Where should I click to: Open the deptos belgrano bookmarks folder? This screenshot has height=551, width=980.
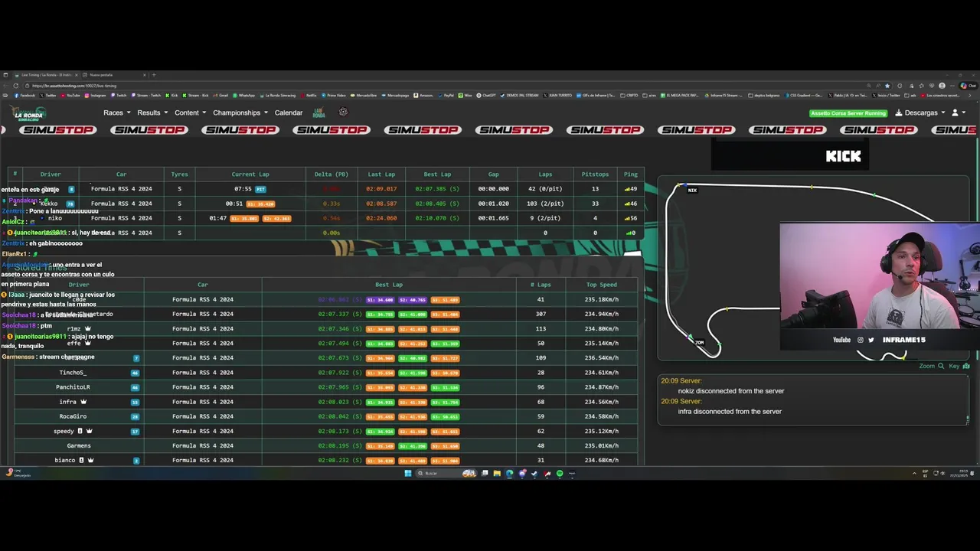pos(763,96)
